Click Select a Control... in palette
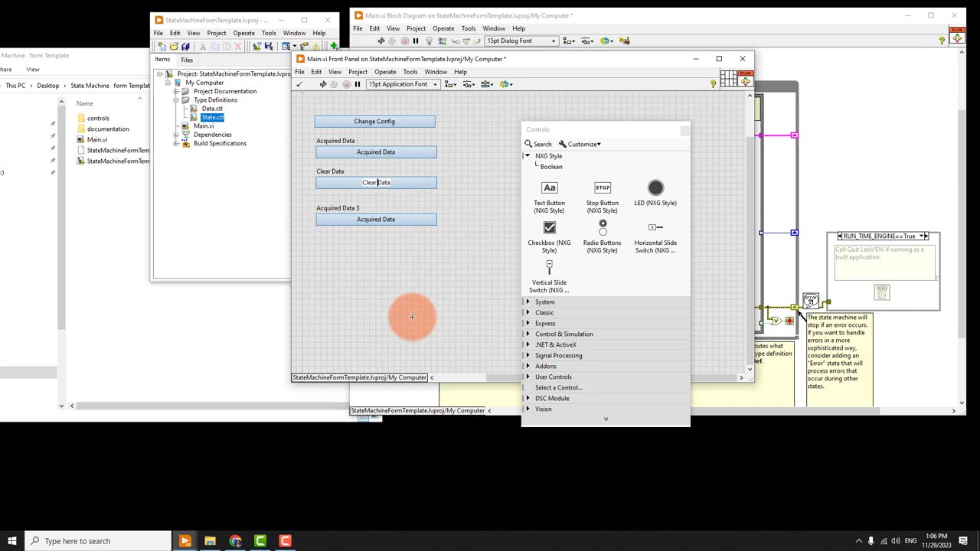This screenshot has width=980, height=551. click(x=558, y=388)
